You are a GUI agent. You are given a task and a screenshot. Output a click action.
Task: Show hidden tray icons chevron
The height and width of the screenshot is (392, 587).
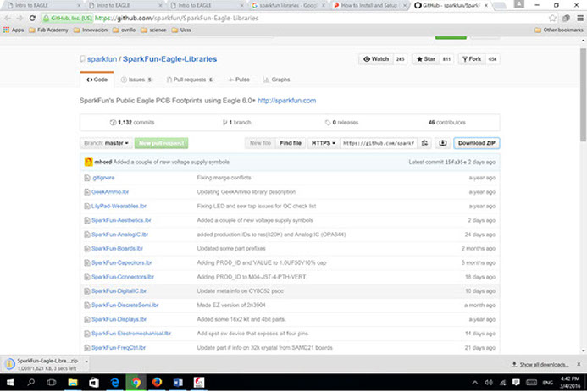click(474, 383)
